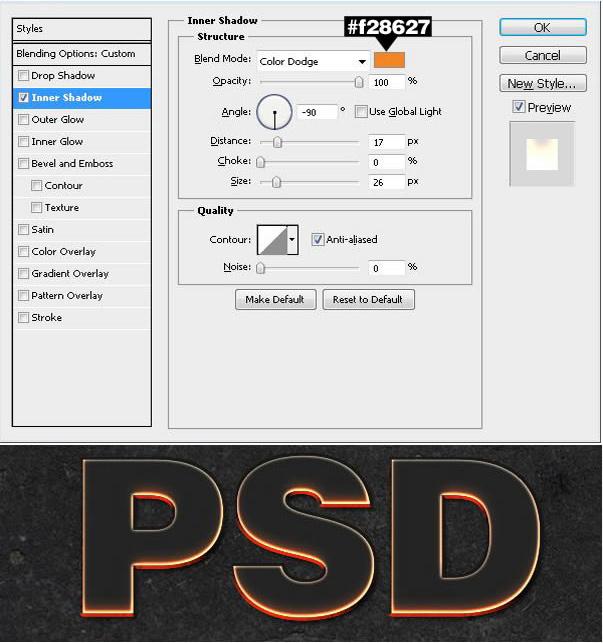Image resolution: width=603 pixels, height=643 pixels.
Task: Enable the Gradient Overlay checkbox
Action: click(x=23, y=274)
